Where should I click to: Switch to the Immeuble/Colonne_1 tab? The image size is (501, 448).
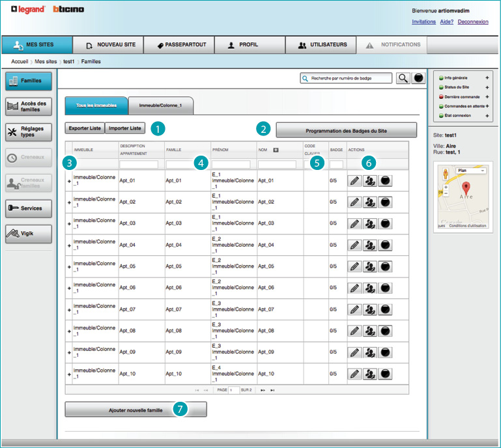161,105
